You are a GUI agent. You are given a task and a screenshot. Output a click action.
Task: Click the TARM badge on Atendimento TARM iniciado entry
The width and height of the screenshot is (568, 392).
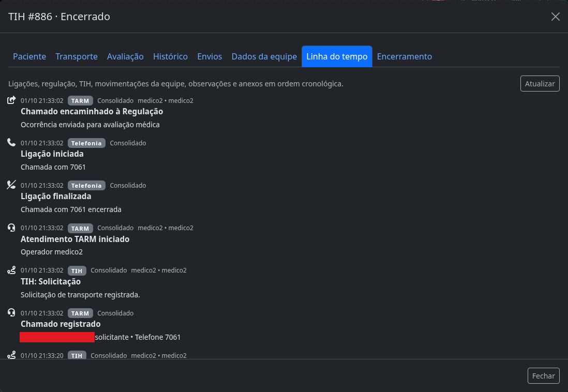pos(80,228)
